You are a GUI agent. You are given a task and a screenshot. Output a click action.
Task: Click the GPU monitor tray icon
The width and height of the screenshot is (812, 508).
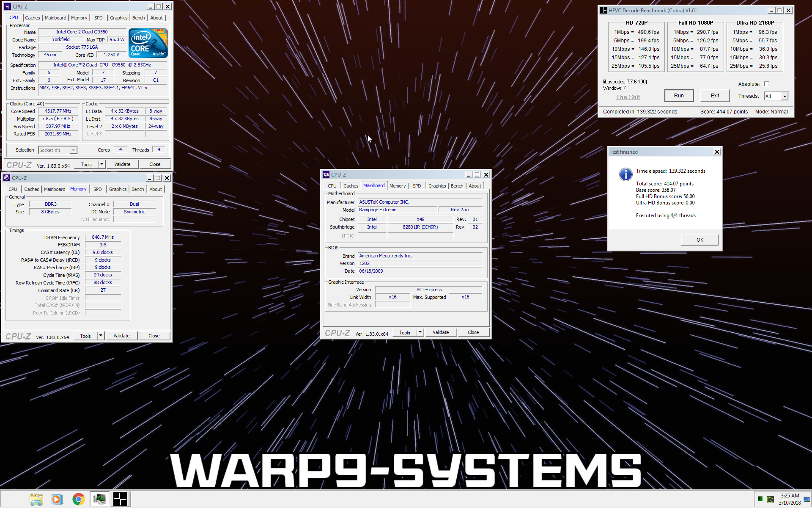tap(771, 499)
